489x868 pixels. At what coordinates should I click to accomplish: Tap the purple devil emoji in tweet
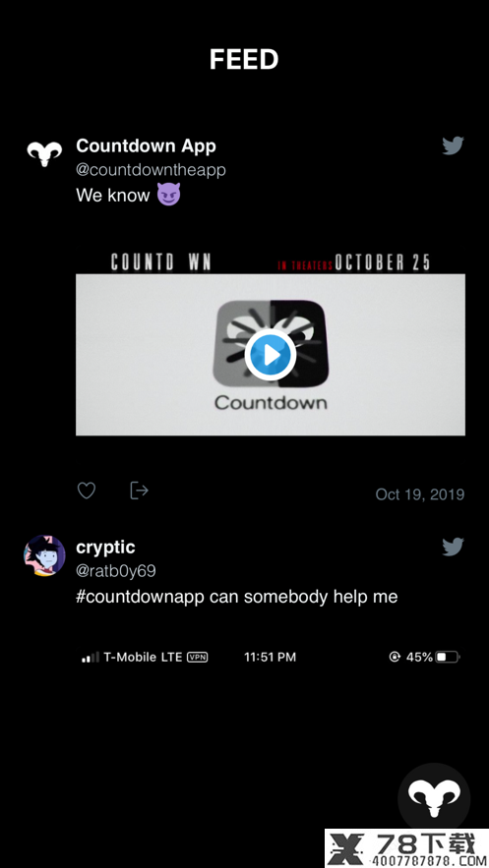point(168,195)
